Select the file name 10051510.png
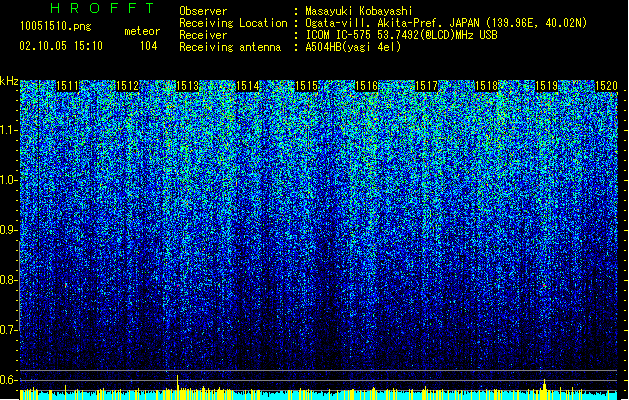This screenshot has width=629, height=400. tap(55, 26)
